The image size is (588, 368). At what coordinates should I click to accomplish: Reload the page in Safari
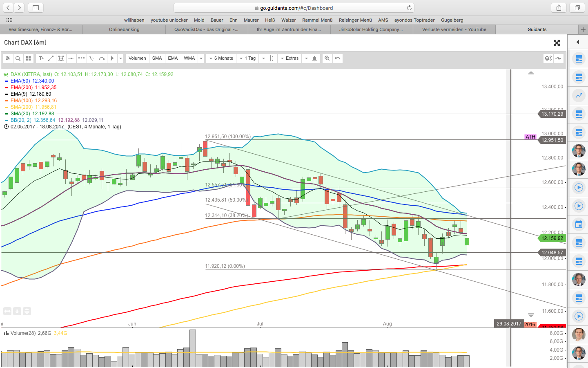click(409, 8)
